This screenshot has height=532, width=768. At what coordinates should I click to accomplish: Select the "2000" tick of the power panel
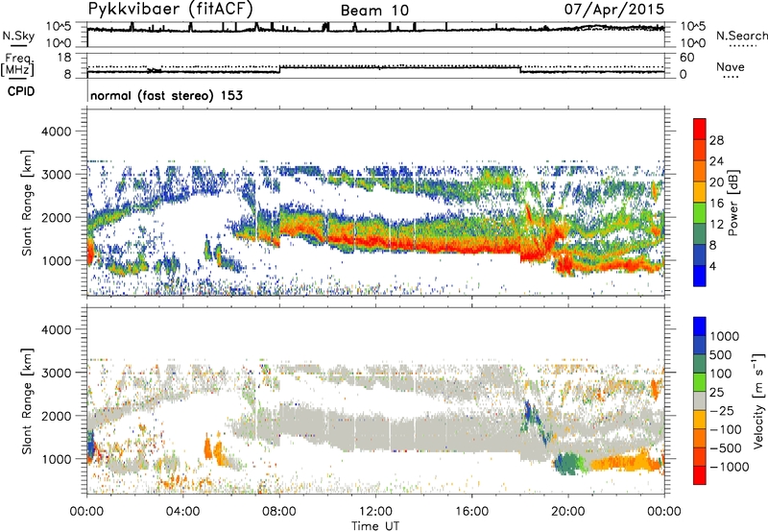(57, 217)
